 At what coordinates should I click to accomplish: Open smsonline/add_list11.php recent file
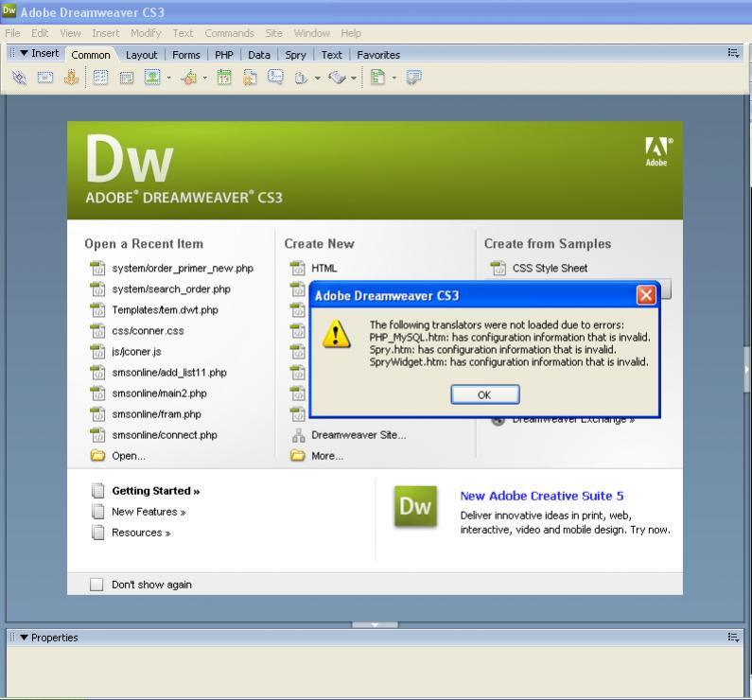pyautogui.click(x=169, y=373)
